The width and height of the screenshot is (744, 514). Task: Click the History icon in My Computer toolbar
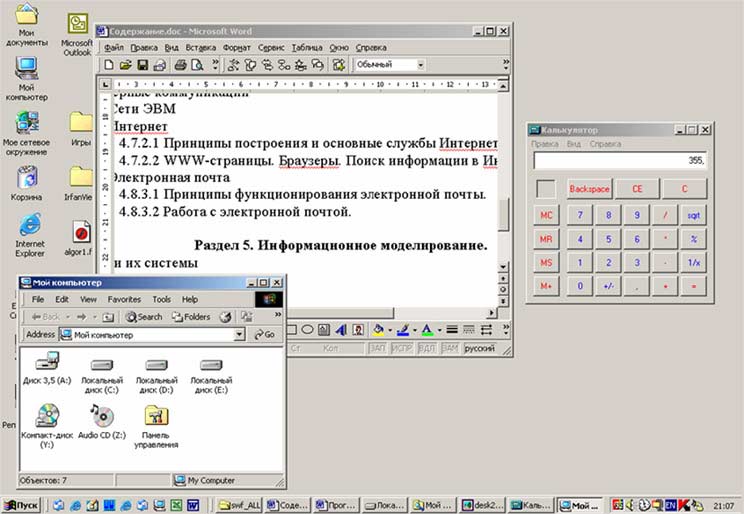225,317
